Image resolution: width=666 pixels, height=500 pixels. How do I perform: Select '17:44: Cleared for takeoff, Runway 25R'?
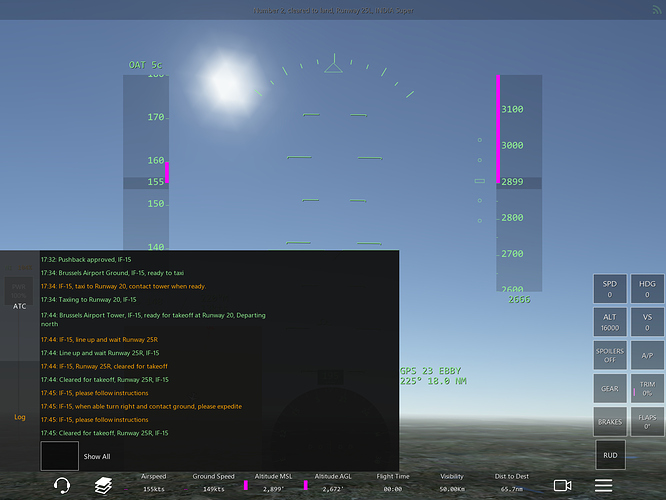coord(104,380)
